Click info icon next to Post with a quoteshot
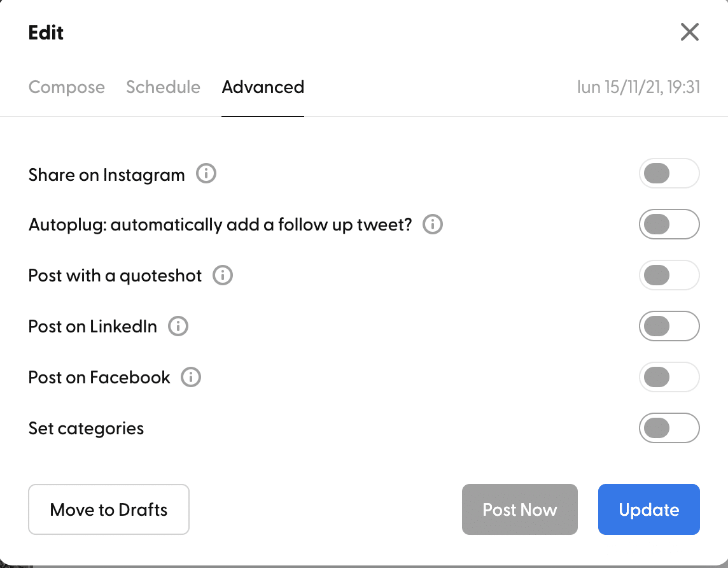Viewport: 728px width, 568px height. pyautogui.click(x=223, y=276)
